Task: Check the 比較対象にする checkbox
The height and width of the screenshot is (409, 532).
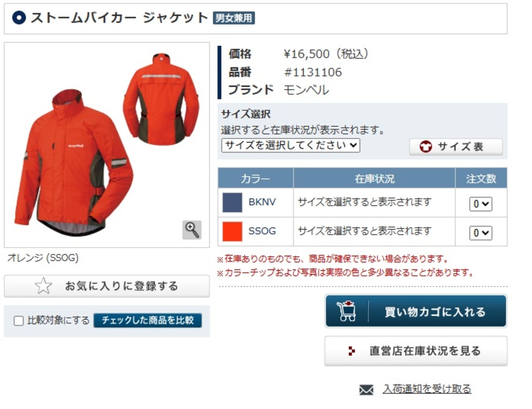Action: (x=18, y=321)
